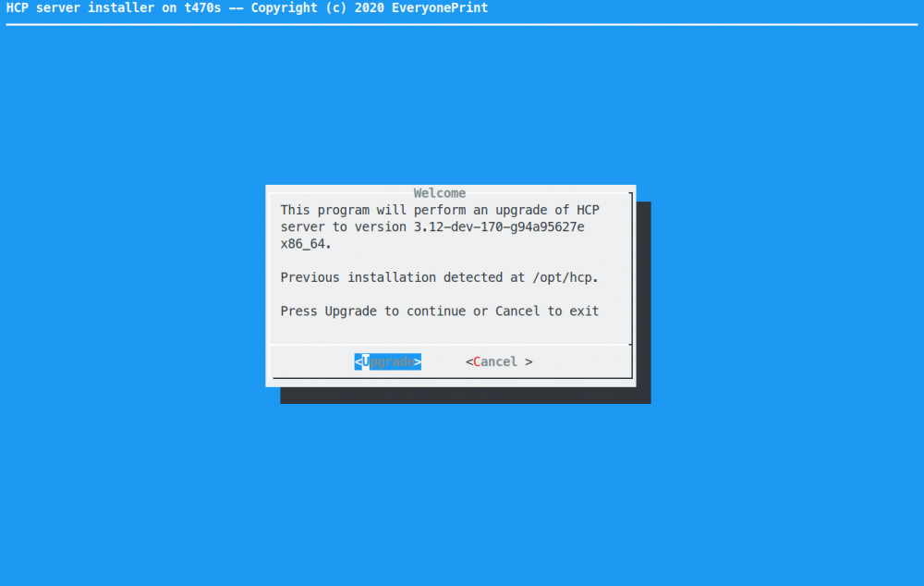
Task: Click the highlighted U hotkey in Upgrade
Action: (x=366, y=361)
